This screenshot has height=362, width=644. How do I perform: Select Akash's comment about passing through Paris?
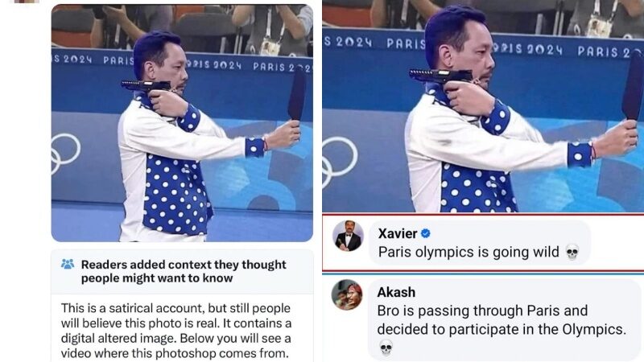pos(502,320)
